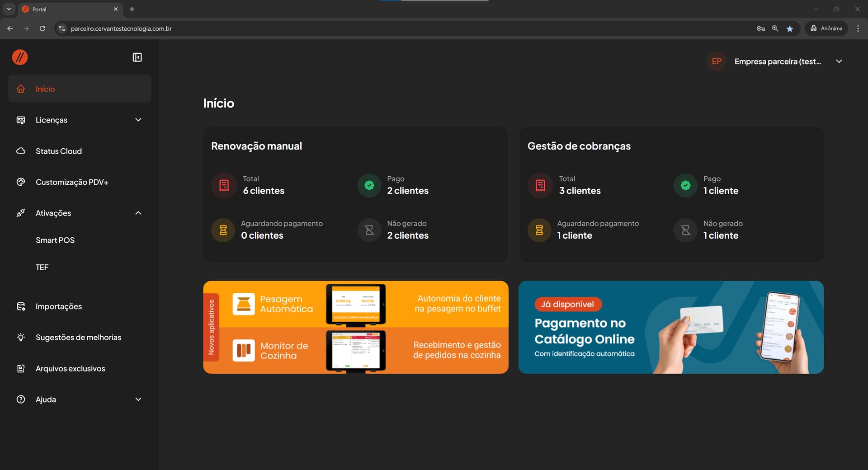Viewport: 868px width, 470px height.
Task: Expand the Licenças menu chevron
Action: coord(138,120)
